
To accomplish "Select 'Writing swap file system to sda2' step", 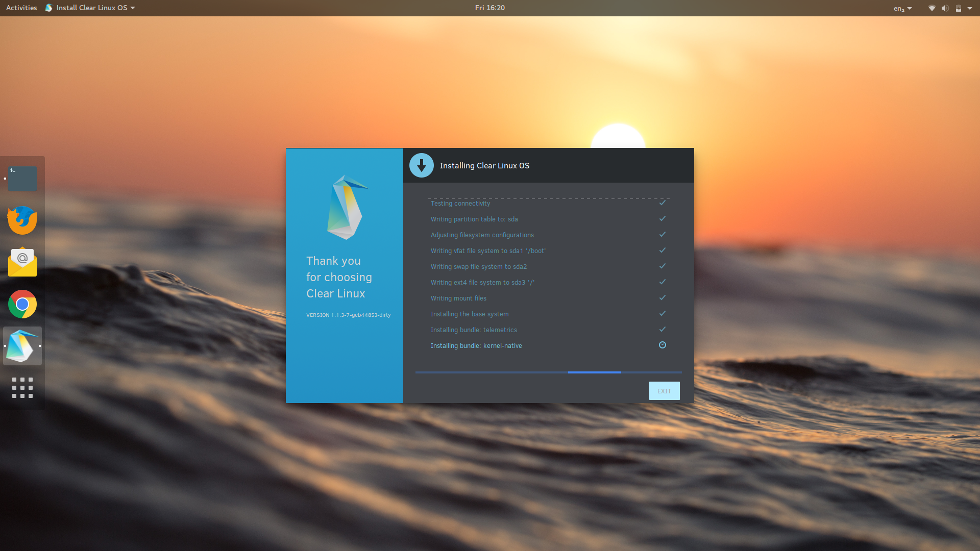I will pos(478,266).
